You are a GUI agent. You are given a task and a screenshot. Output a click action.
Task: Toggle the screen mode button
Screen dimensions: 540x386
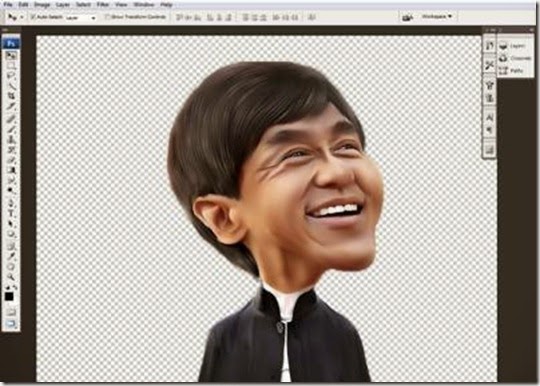click(x=11, y=324)
